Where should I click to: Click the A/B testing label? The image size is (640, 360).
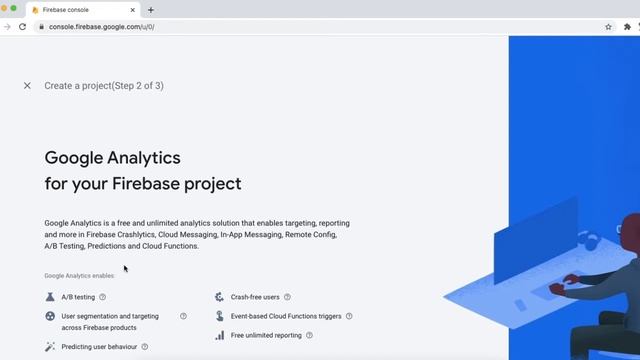point(78,297)
